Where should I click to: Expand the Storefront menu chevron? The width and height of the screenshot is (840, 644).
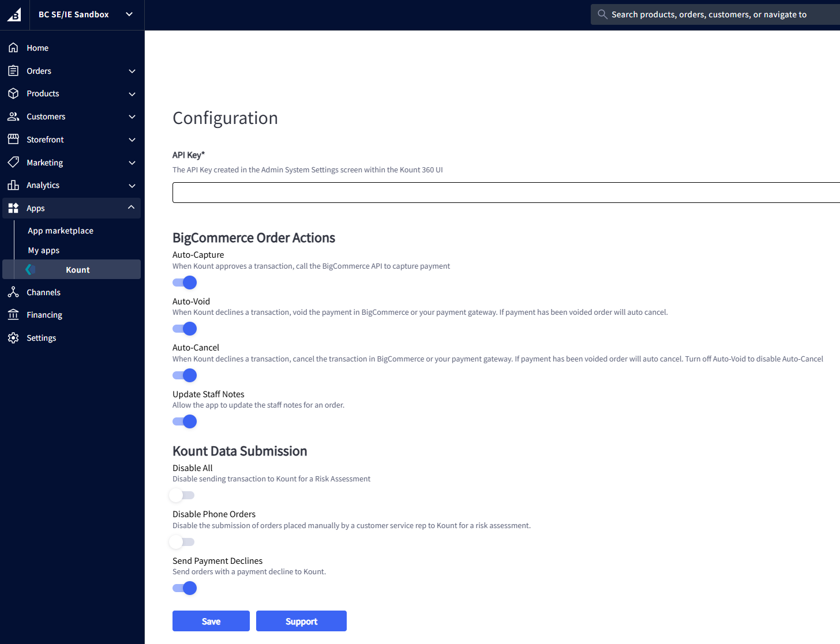(132, 140)
